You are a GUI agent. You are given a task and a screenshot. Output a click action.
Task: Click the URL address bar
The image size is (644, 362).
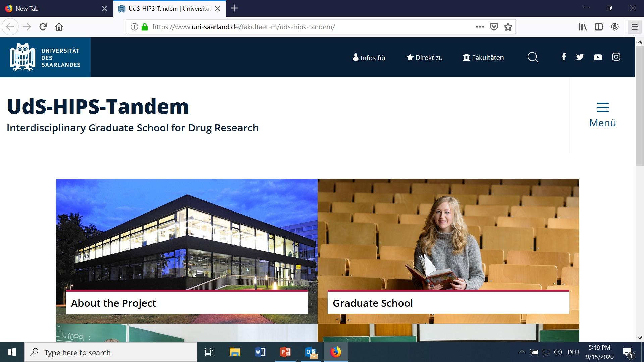pyautogui.click(x=302, y=27)
